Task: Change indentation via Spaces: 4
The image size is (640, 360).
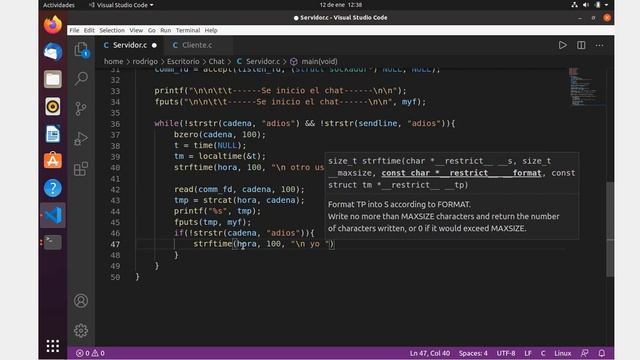Action: point(473,353)
